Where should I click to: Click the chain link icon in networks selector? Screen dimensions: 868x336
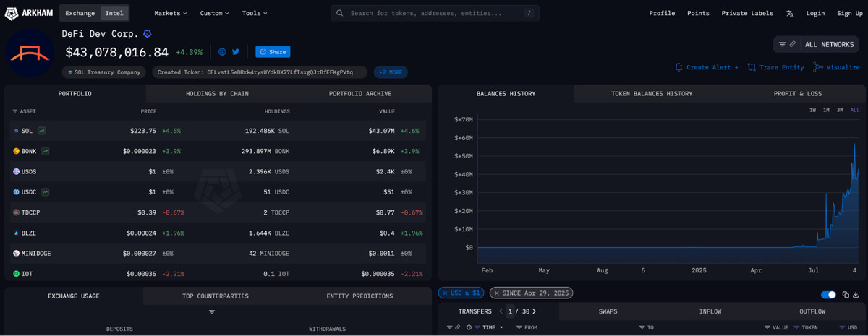point(793,44)
